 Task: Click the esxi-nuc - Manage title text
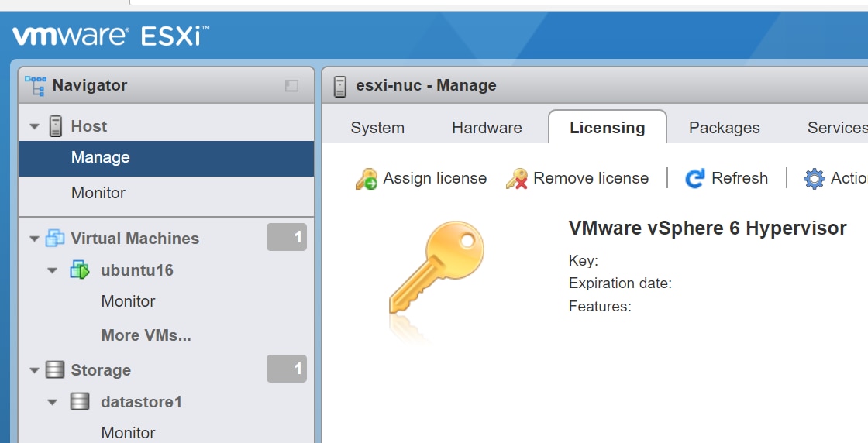tap(426, 85)
